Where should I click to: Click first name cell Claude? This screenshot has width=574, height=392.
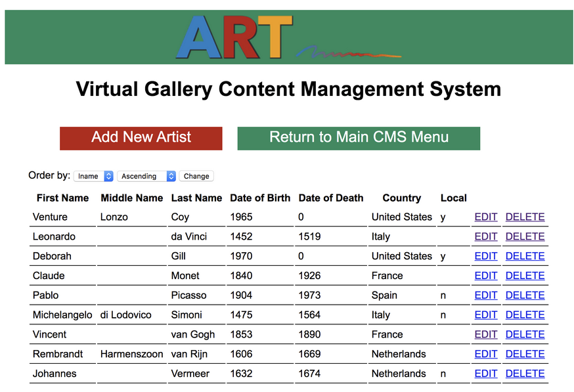pyautogui.click(x=49, y=276)
